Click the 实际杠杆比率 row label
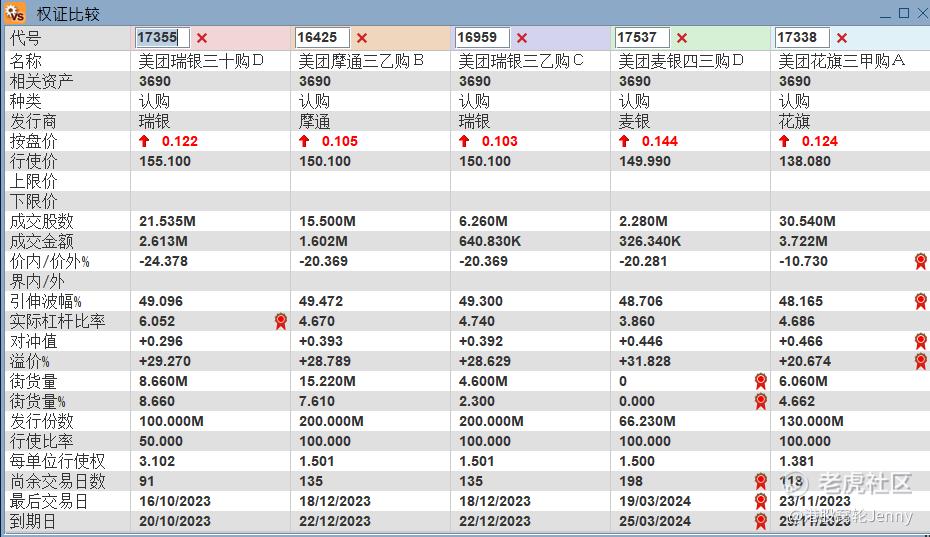This screenshot has width=930, height=537. pos(58,321)
